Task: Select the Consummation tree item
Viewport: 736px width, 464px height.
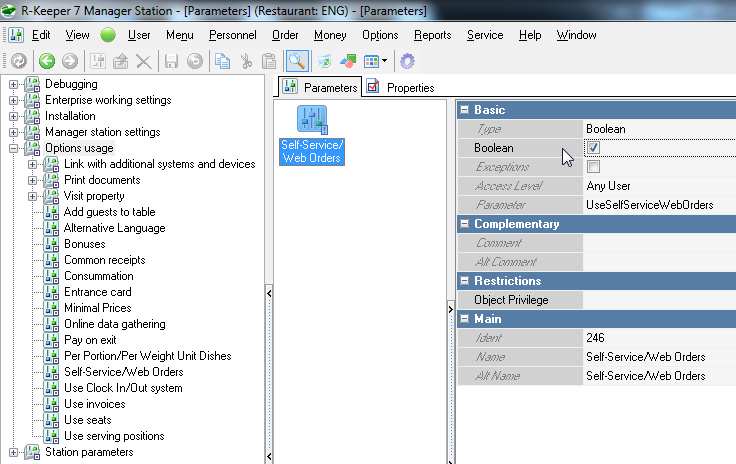Action: (99, 276)
